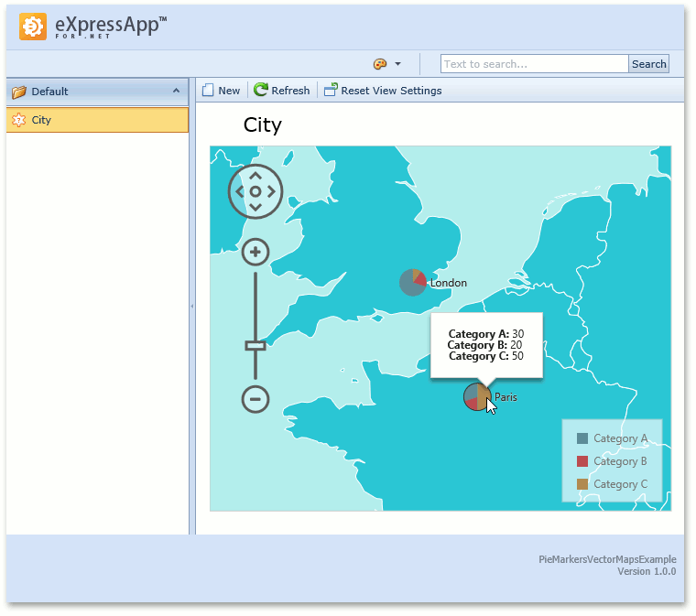Viewport: 696px width, 616px height.
Task: Click the map zoom out minus button
Action: (x=256, y=398)
